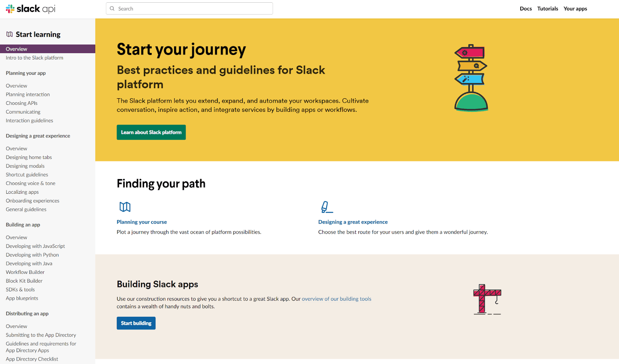Click the open book Start learning icon
The height and width of the screenshot is (364, 619).
(x=10, y=34)
